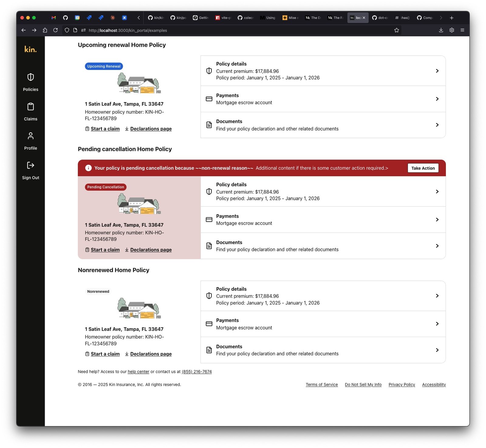
Task: Click the shield tracking protection icon
Action: 67,30
